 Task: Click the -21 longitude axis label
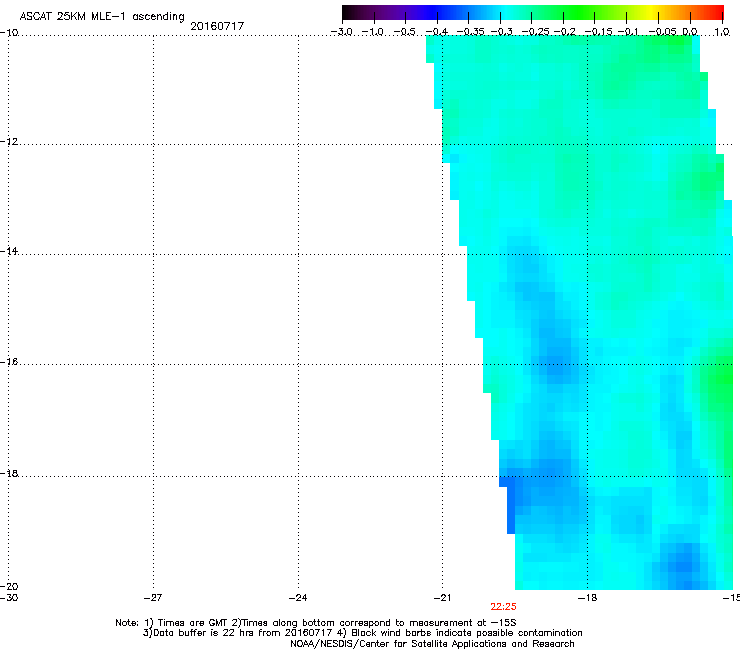(x=442, y=598)
